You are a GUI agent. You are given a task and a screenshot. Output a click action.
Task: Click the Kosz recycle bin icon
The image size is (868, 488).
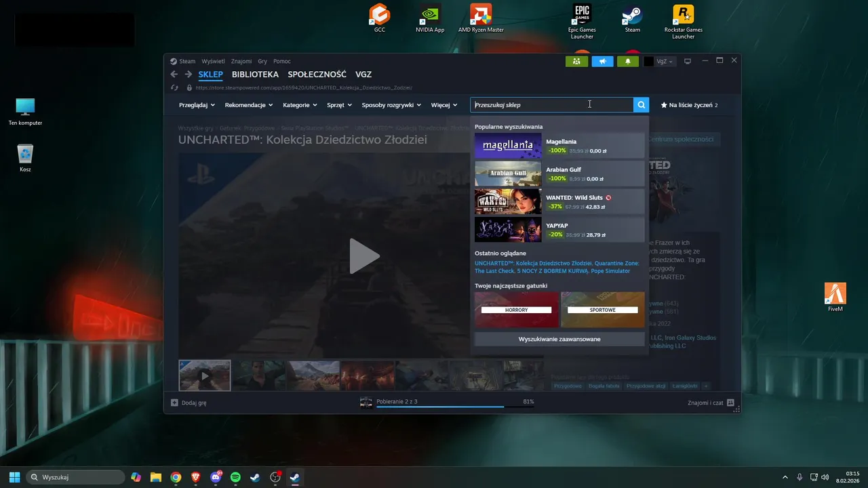tap(25, 158)
